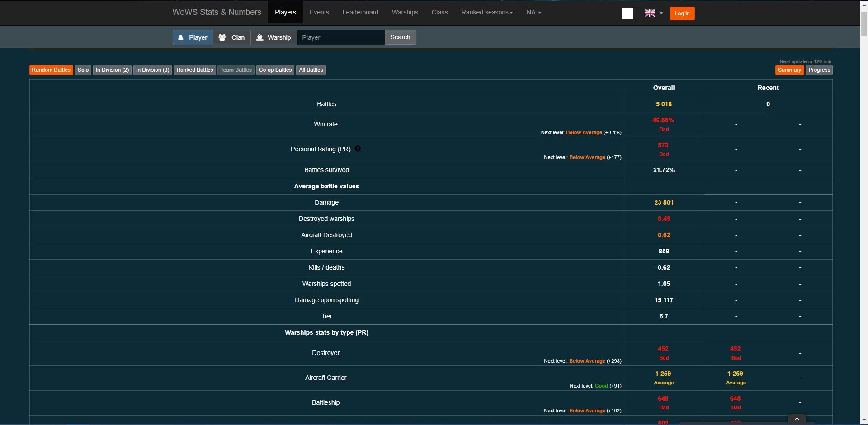The image size is (868, 425).
Task: Toggle the In Division (2) filter
Action: (112, 70)
